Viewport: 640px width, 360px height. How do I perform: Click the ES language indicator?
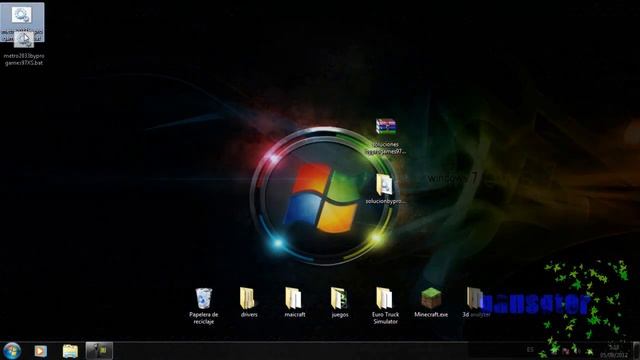(530, 350)
